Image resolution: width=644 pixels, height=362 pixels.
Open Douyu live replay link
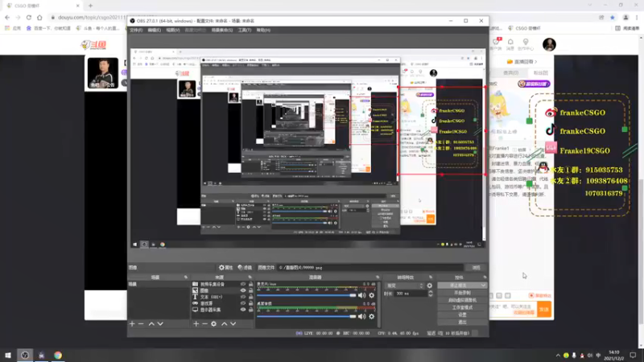point(522,62)
